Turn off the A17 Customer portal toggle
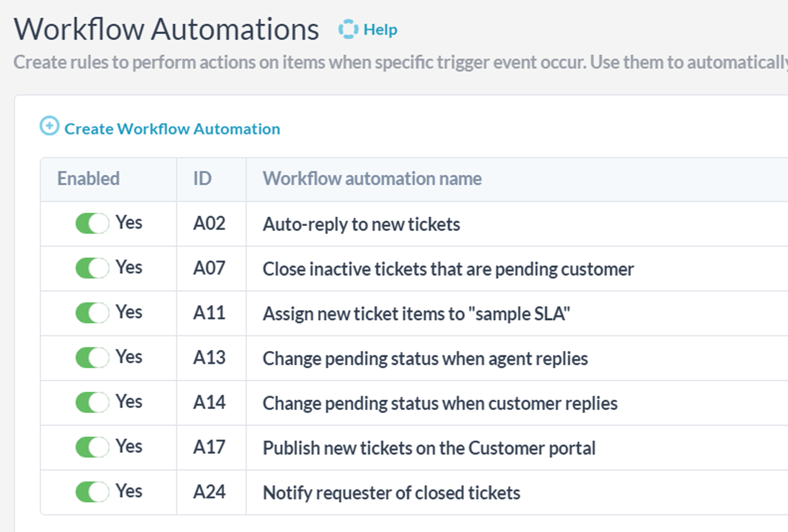788x532 pixels. [92, 447]
